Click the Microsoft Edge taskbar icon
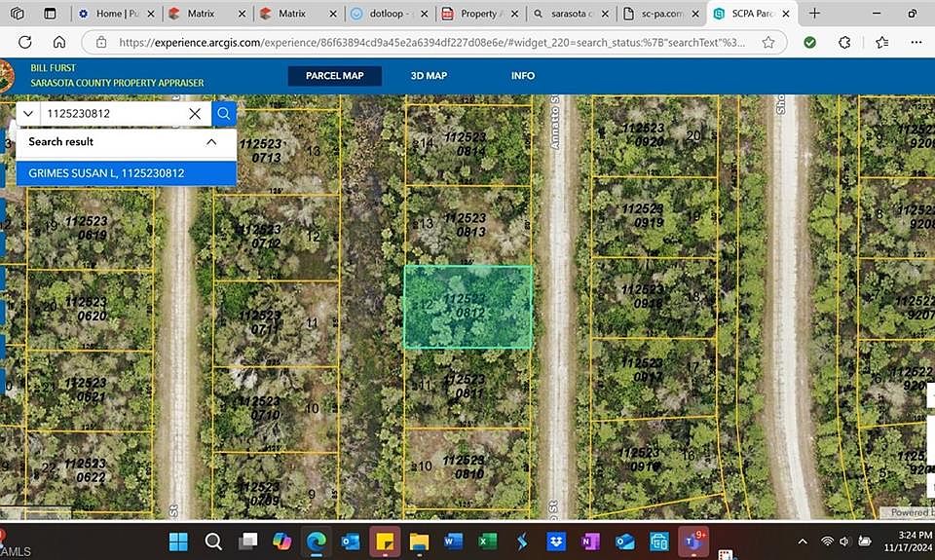 coord(316,541)
